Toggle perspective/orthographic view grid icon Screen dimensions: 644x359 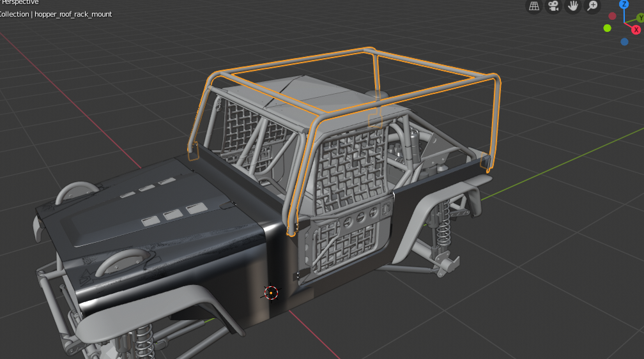point(534,6)
